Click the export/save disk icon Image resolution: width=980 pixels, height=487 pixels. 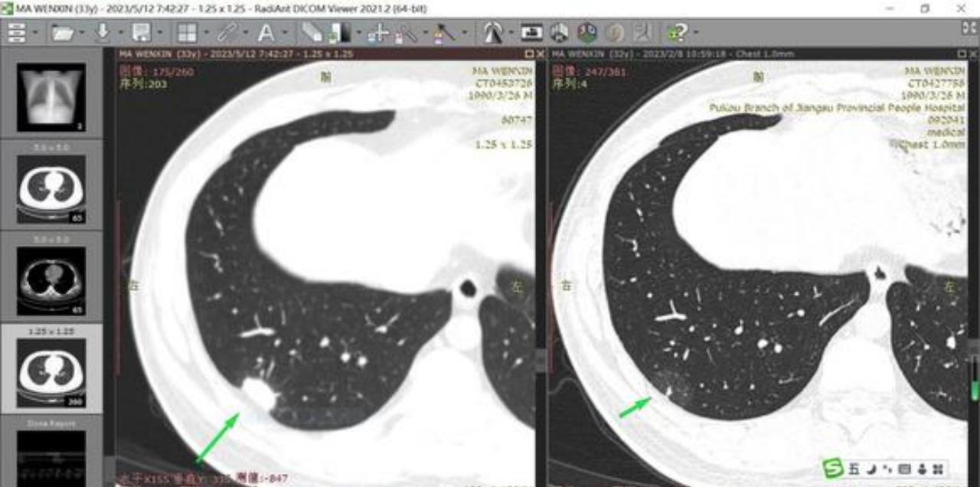[x=141, y=33]
